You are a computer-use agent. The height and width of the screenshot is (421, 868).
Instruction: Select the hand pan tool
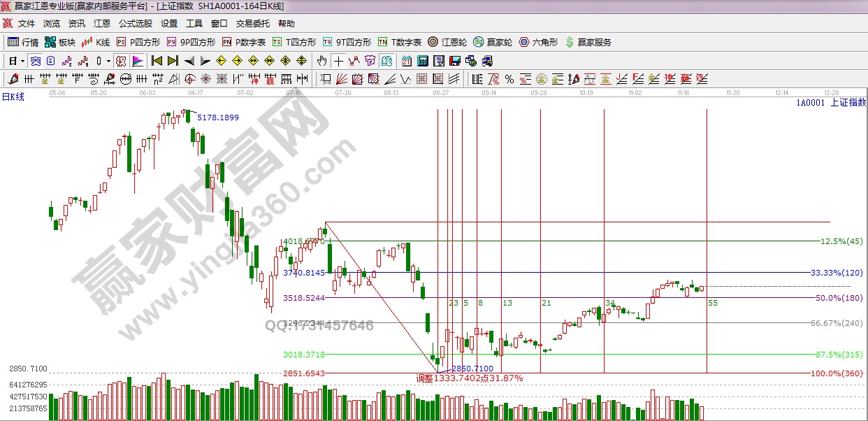pyautogui.click(x=322, y=61)
